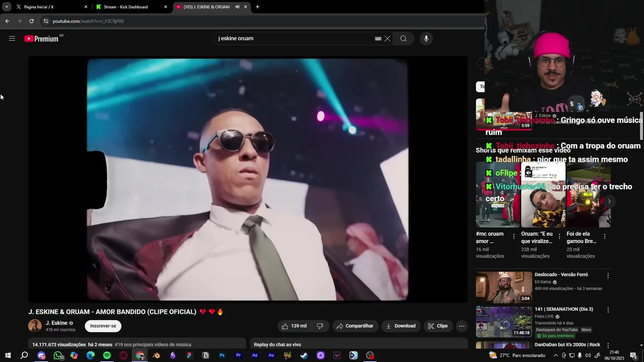The image size is (644, 362).
Task: Launch Blender from the taskbar
Action: 156,355
